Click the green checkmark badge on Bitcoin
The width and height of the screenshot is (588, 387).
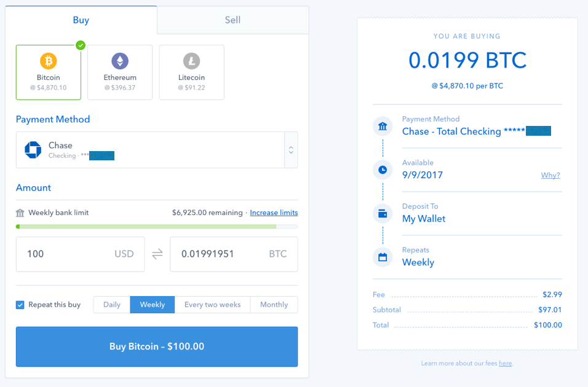click(x=81, y=45)
